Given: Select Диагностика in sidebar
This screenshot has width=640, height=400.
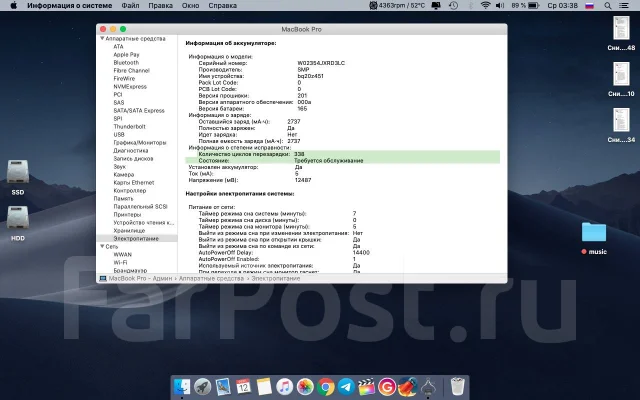Looking at the screenshot, I should click(x=131, y=150).
